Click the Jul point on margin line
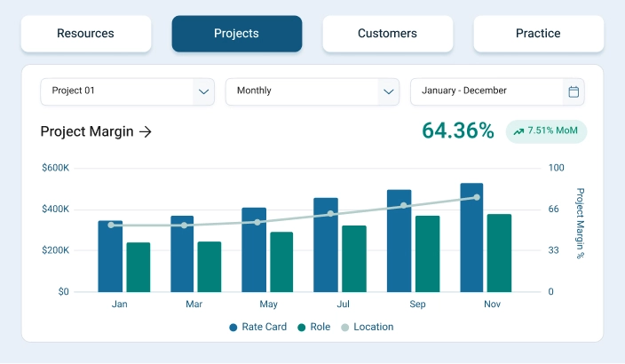The image size is (625, 364). click(x=330, y=214)
